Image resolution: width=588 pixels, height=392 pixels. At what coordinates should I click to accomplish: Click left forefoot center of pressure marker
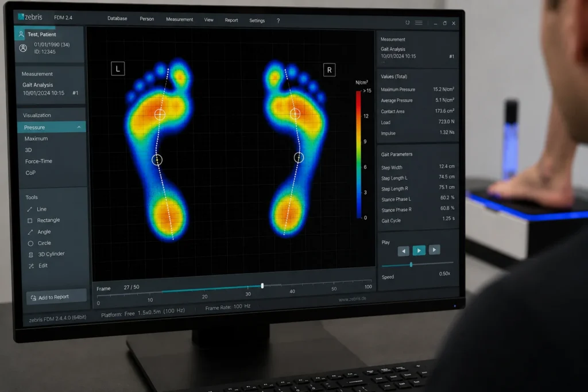click(x=160, y=114)
